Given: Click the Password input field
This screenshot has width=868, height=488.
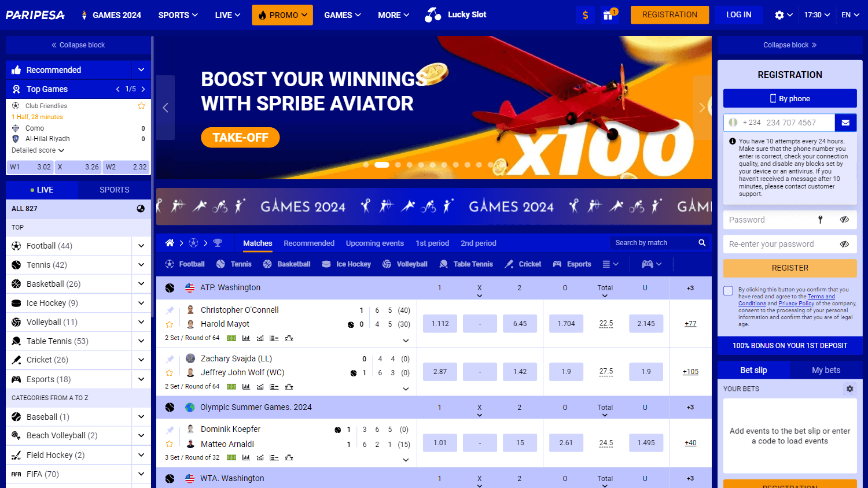Looking at the screenshot, I should (770, 220).
